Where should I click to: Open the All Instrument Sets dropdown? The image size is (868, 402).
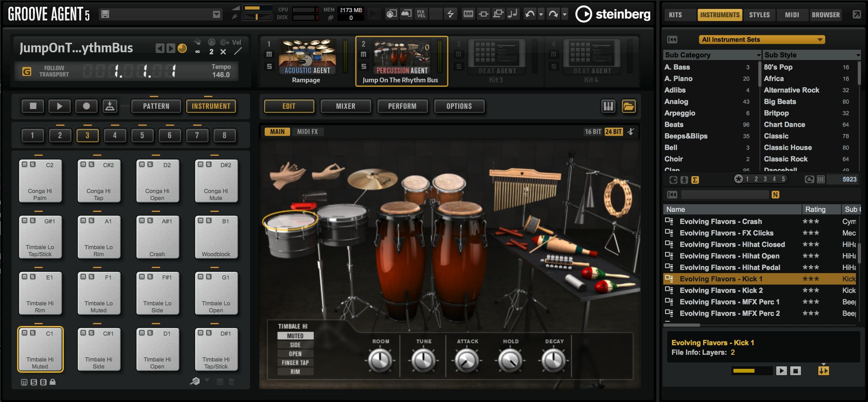pos(762,40)
